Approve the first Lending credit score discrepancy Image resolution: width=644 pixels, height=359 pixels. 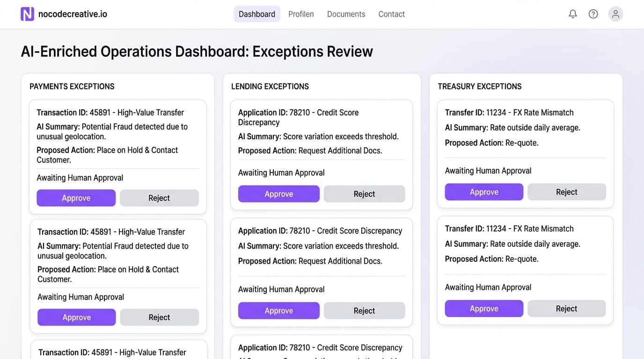click(x=278, y=194)
